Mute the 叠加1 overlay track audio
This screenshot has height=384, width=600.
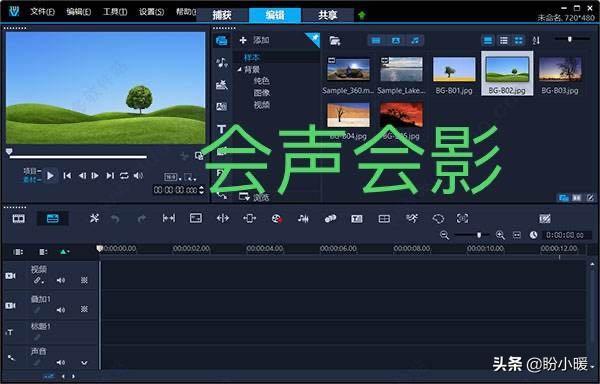click(x=60, y=310)
